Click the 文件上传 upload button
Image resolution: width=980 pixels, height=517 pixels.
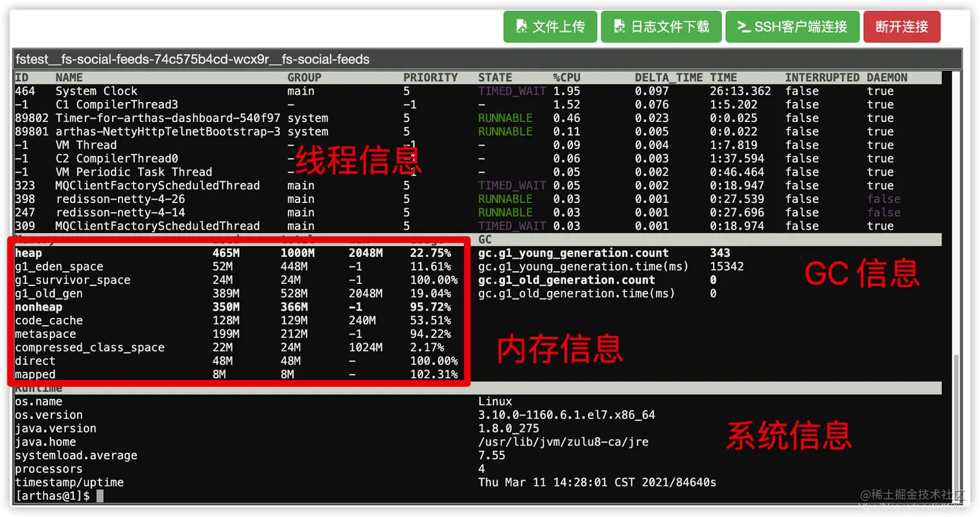550,27
